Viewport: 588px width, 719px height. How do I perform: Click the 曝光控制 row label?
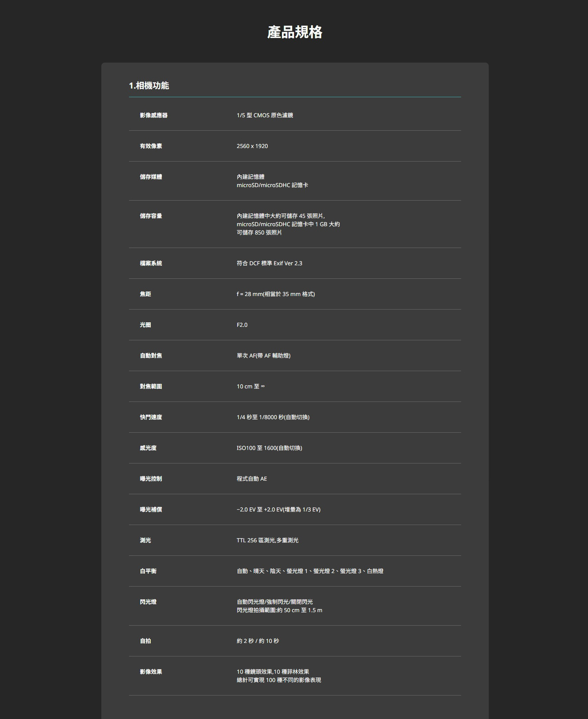click(151, 479)
